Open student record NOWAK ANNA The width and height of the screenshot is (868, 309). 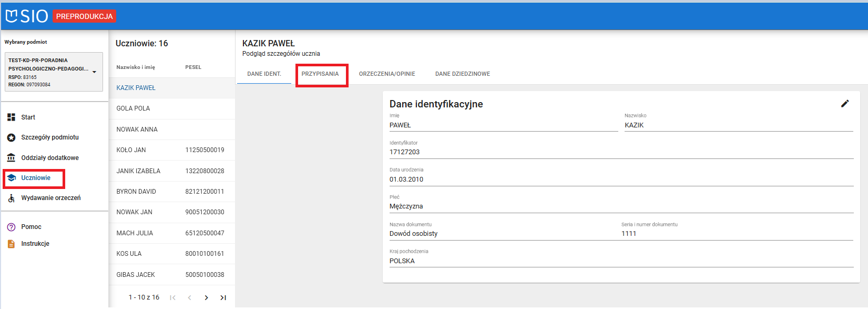[137, 129]
